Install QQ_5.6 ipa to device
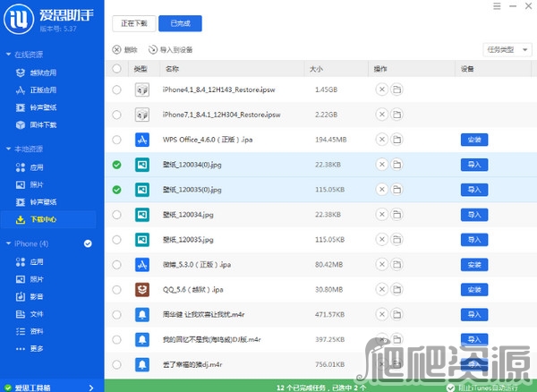The image size is (537, 392). 474,290
